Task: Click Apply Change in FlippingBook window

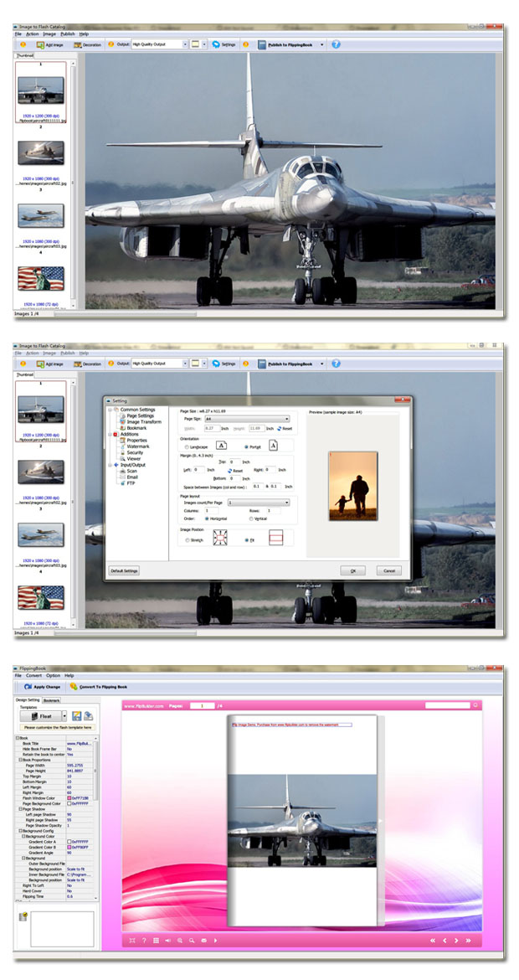Action: (42, 687)
